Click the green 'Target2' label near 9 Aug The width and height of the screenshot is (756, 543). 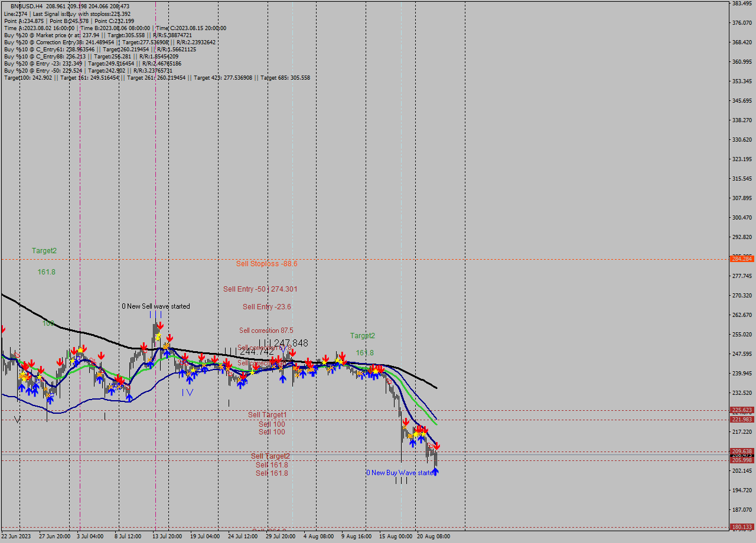[362, 335]
